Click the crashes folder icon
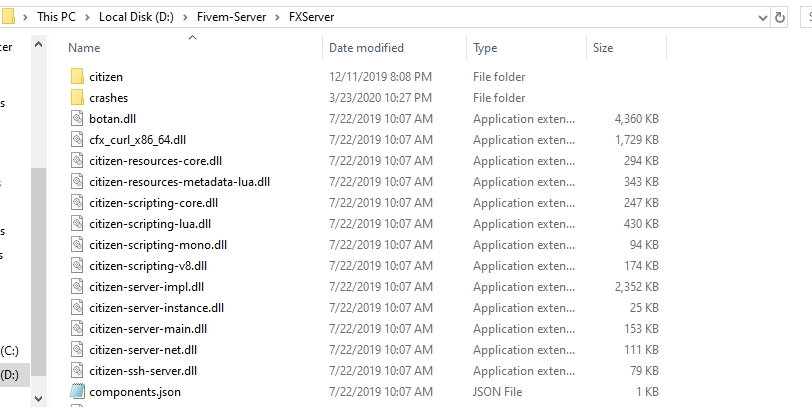 tap(77, 98)
